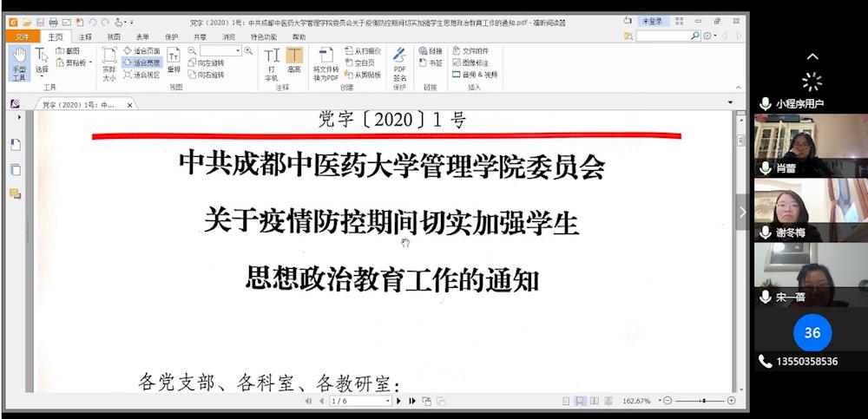
Task: Toggle continuous facing view mode
Action: (608, 401)
